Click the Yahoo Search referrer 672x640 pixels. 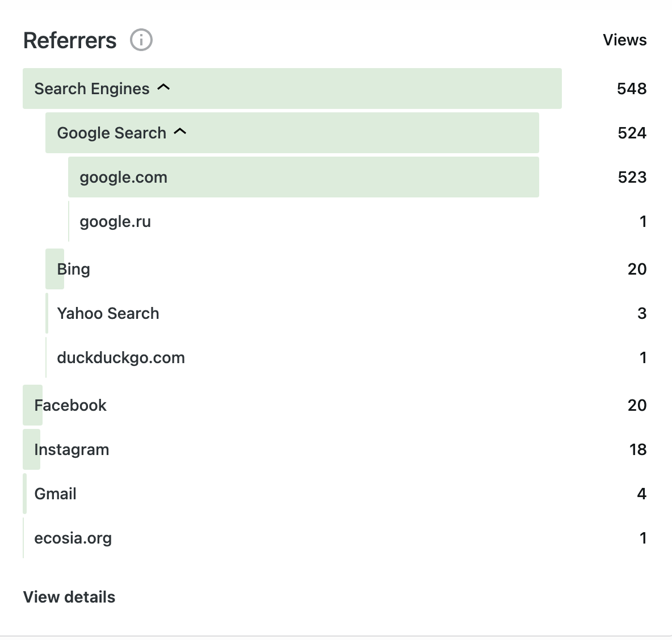coord(108,313)
